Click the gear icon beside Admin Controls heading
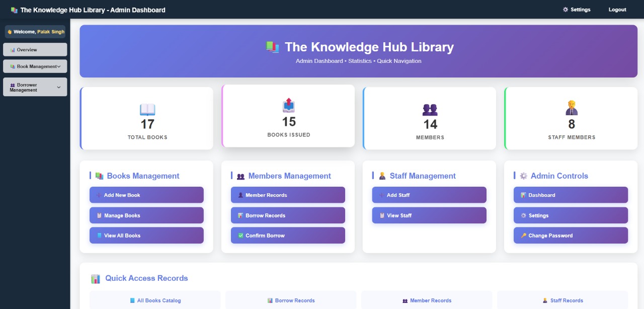 tap(524, 176)
